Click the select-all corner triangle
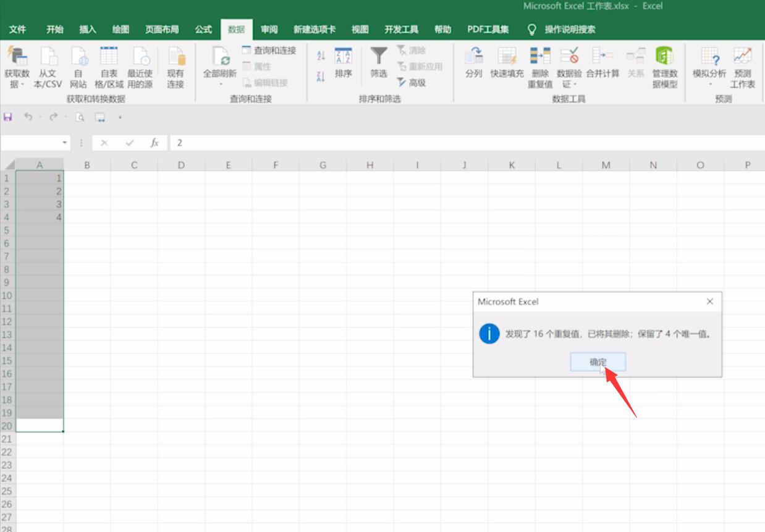This screenshot has height=532, width=765. (8, 165)
